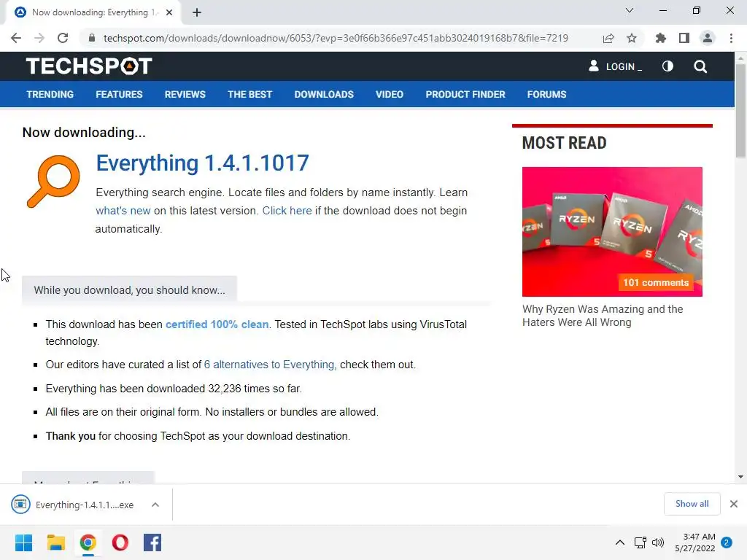This screenshot has height=560, width=747.
Task: Click the 'Click here' download link
Action: coord(287,211)
